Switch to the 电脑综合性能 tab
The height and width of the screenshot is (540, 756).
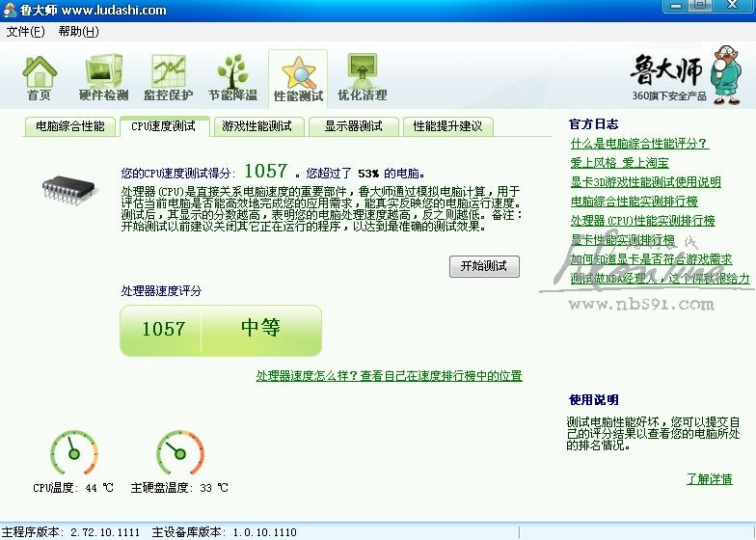[x=69, y=126]
